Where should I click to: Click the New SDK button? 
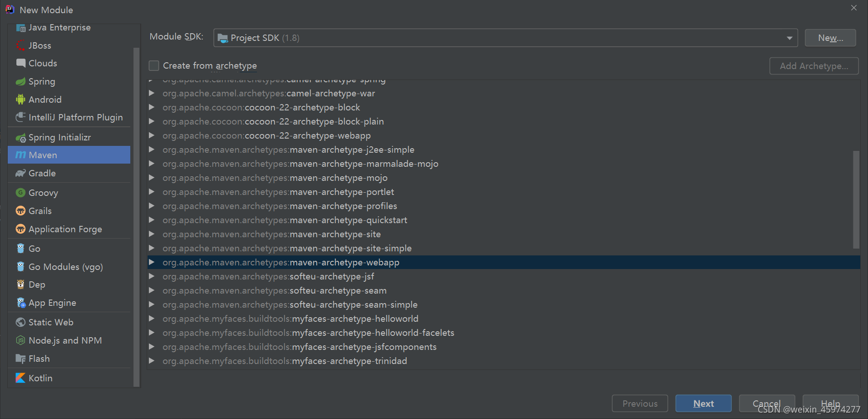click(830, 38)
